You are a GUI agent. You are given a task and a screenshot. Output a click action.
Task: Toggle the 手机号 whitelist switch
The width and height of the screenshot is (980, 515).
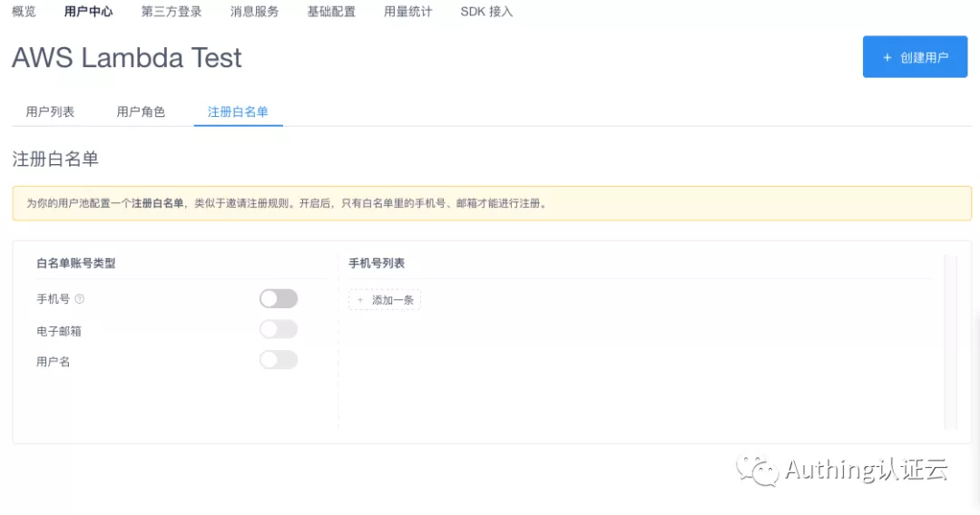tap(279, 299)
